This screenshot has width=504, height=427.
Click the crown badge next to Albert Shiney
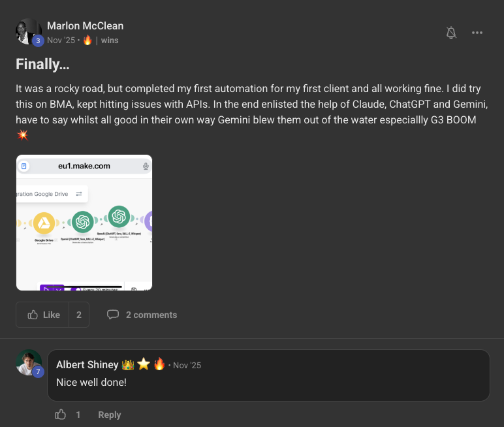pos(128,364)
